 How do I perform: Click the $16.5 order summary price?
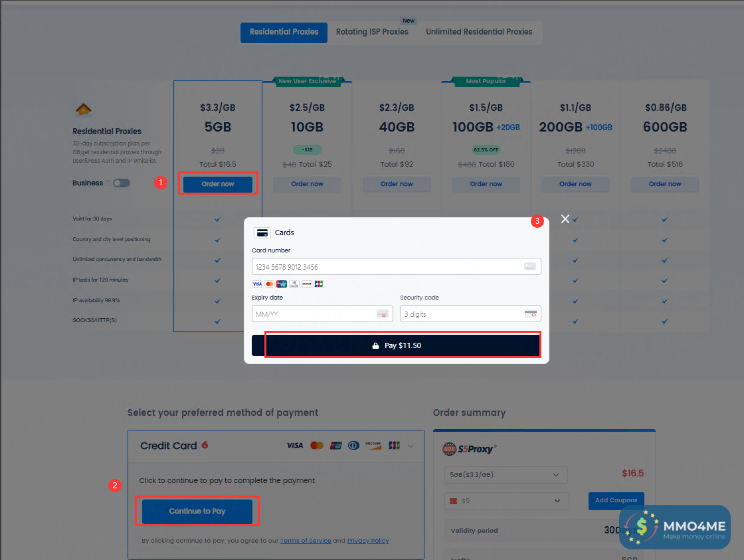tap(632, 473)
